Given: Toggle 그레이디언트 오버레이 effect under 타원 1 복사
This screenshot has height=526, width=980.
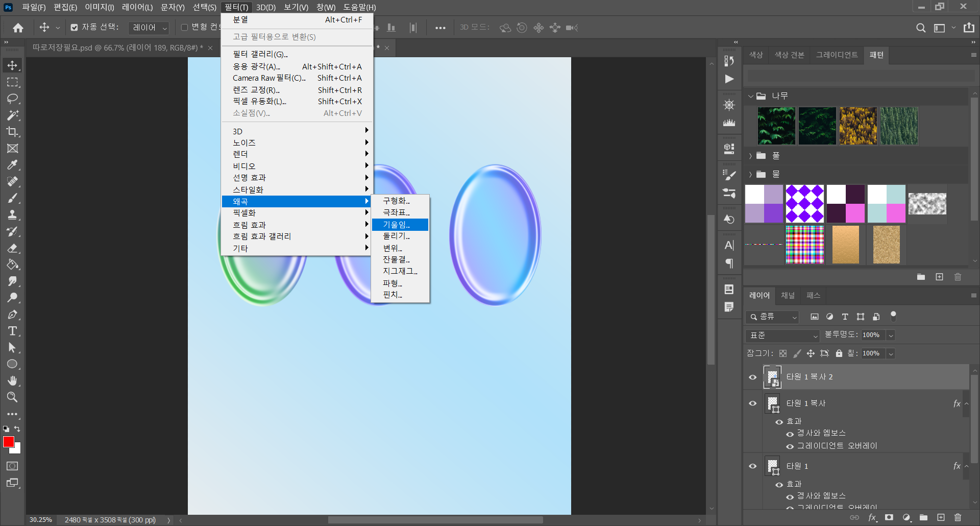Looking at the screenshot, I should tap(790, 446).
